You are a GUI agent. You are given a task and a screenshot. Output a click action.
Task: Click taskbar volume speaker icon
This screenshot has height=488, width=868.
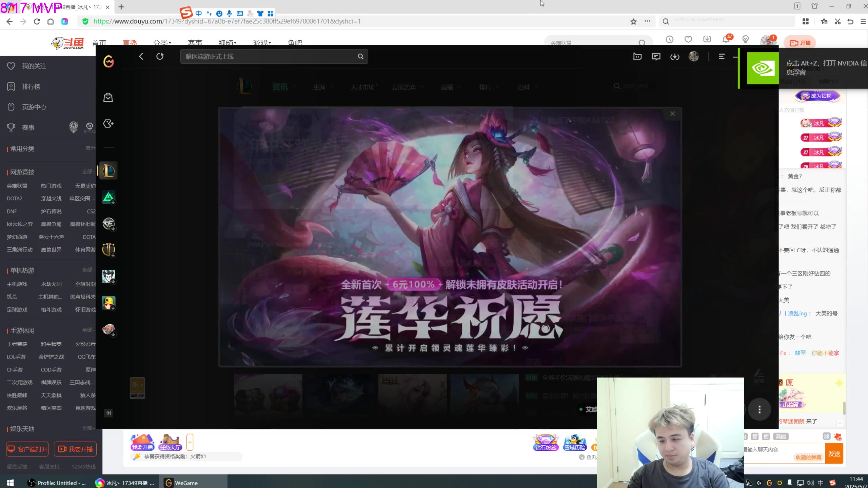coord(810,483)
